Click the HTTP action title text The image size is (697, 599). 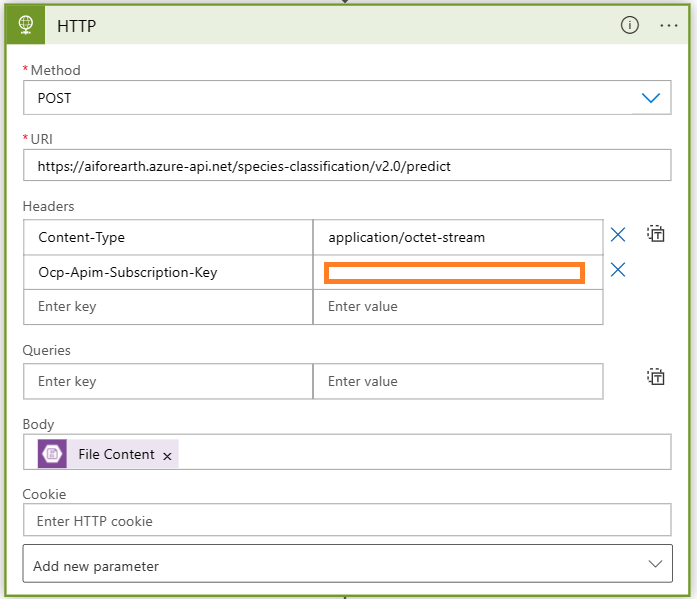coord(77,26)
